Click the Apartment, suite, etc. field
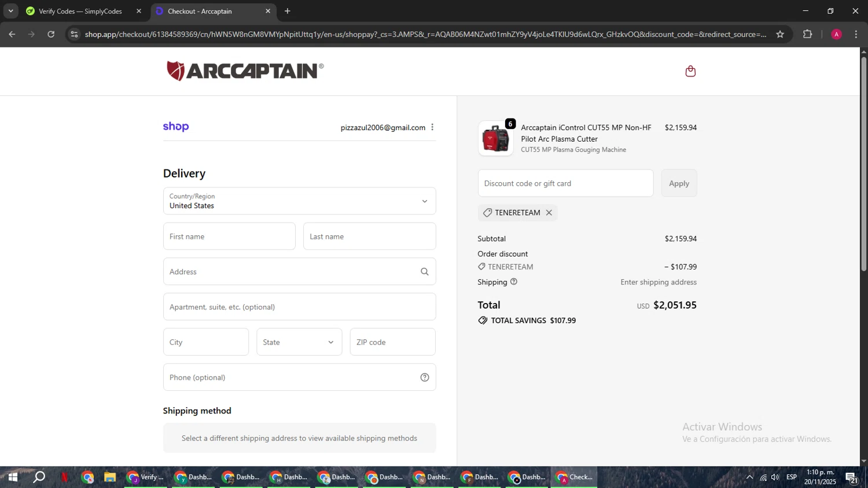Image resolution: width=868 pixels, height=488 pixels. (x=299, y=307)
